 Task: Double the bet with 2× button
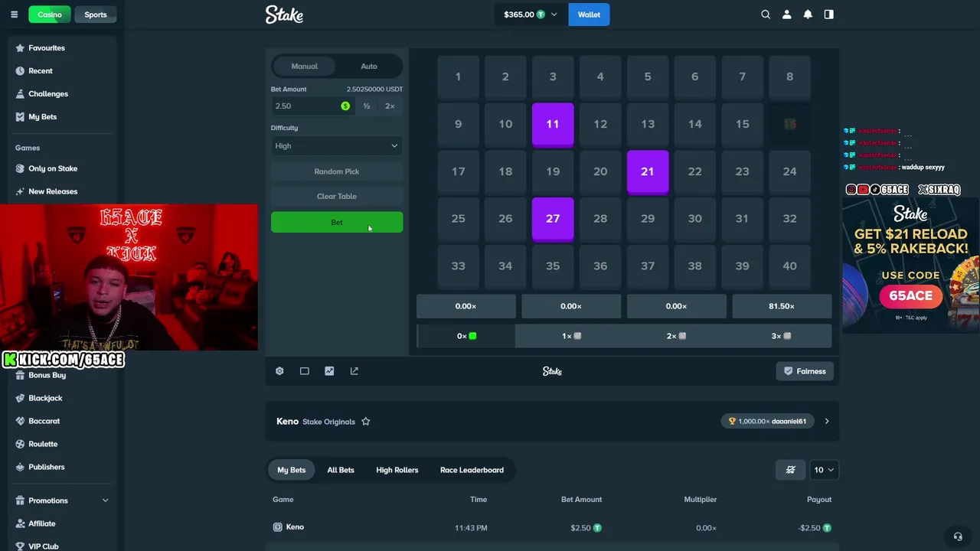pyautogui.click(x=390, y=106)
